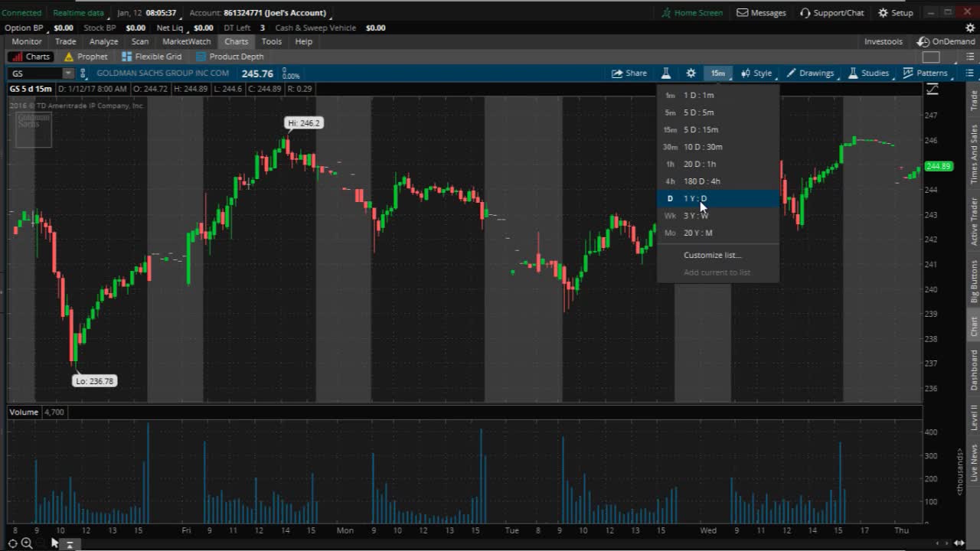
Task: Select the Flexible Grid sub-tab
Action: pos(152,57)
